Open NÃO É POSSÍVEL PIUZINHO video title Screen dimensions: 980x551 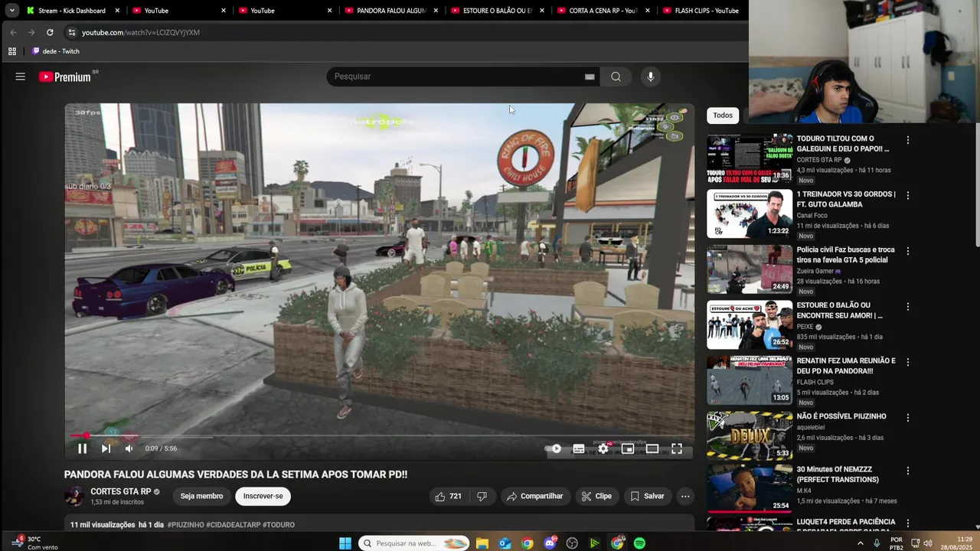tap(841, 416)
